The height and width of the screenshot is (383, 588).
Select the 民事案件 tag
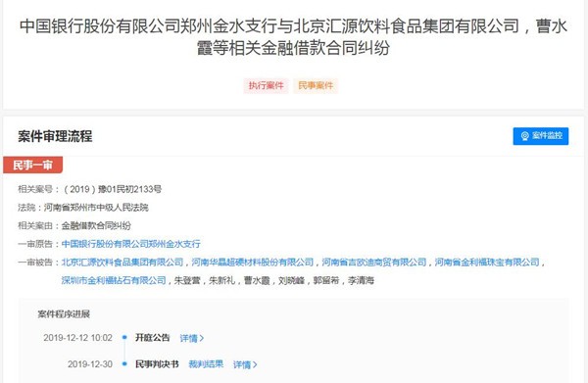click(x=316, y=86)
